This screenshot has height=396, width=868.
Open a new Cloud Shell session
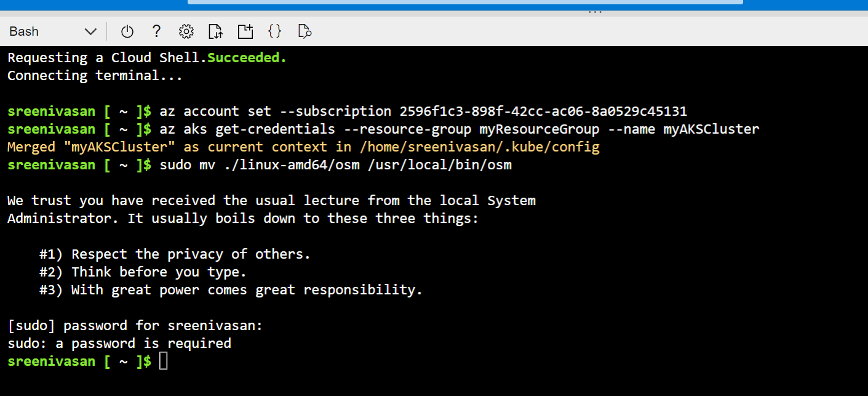pos(245,31)
